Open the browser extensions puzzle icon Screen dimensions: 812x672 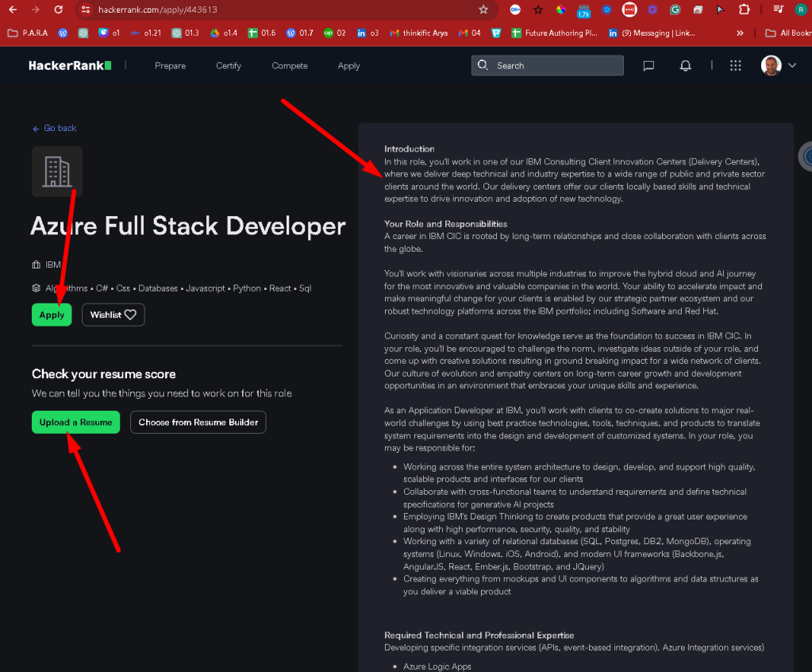(744, 10)
